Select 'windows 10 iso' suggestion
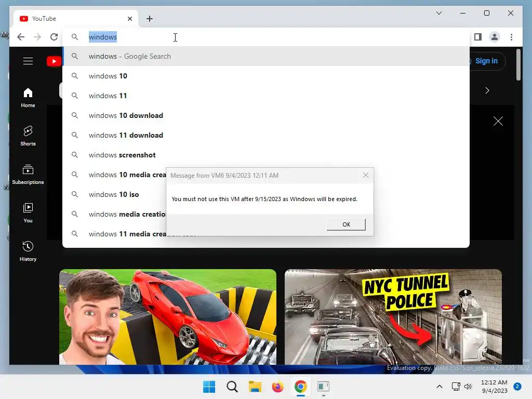The height and width of the screenshot is (399, 532). [x=114, y=194]
